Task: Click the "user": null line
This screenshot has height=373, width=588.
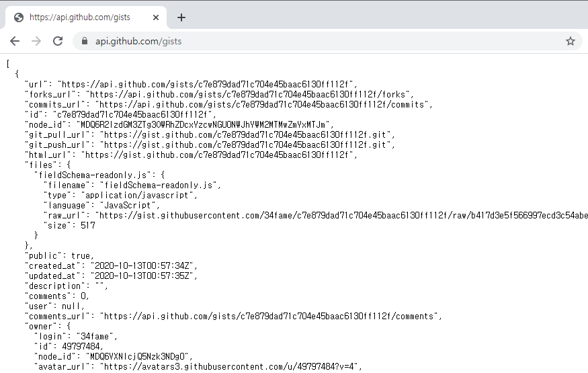Action: pyautogui.click(x=54, y=306)
